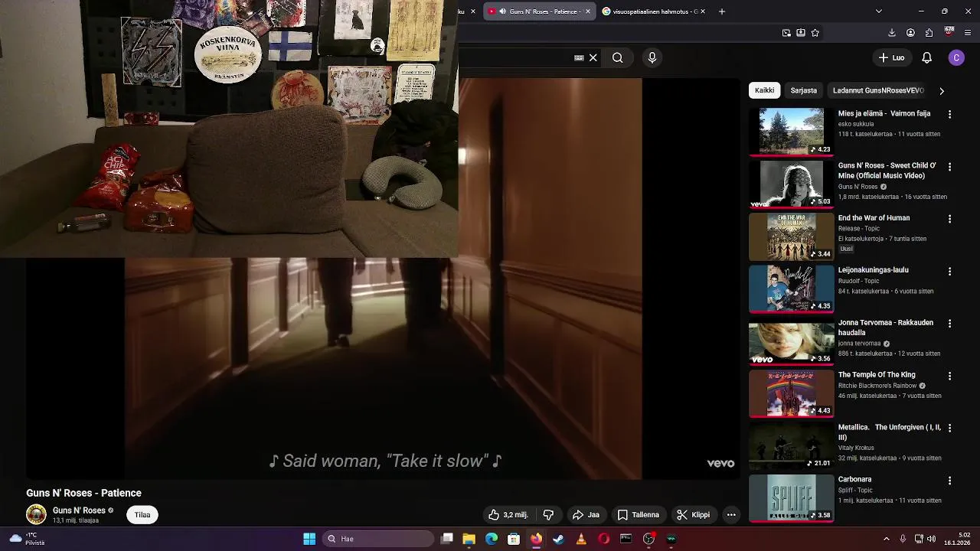Dislike the Patience video

tap(548, 515)
